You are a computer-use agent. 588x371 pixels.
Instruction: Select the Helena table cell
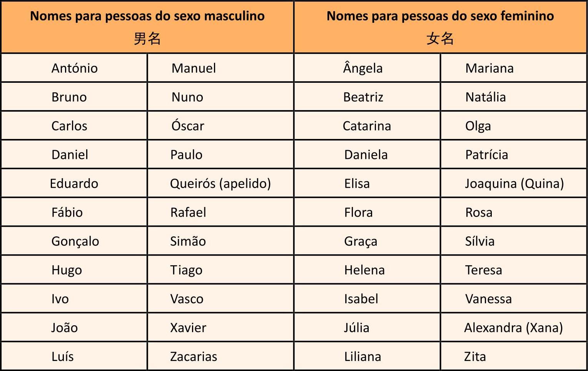[364, 270]
